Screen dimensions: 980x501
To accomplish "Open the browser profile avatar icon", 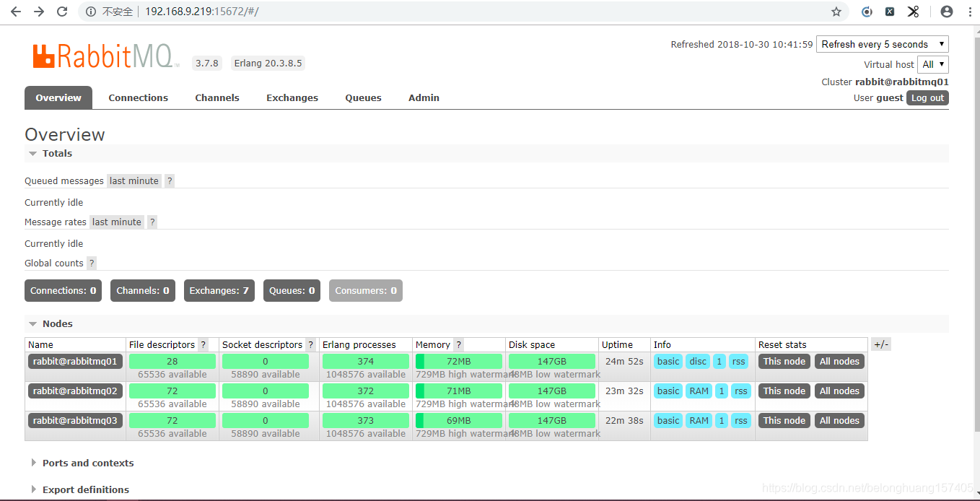I will point(947,12).
